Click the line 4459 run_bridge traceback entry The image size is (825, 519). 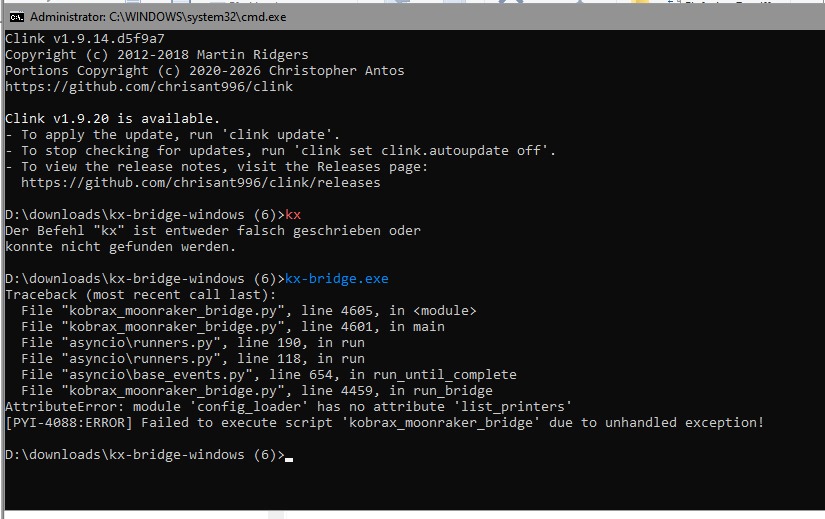(257, 391)
